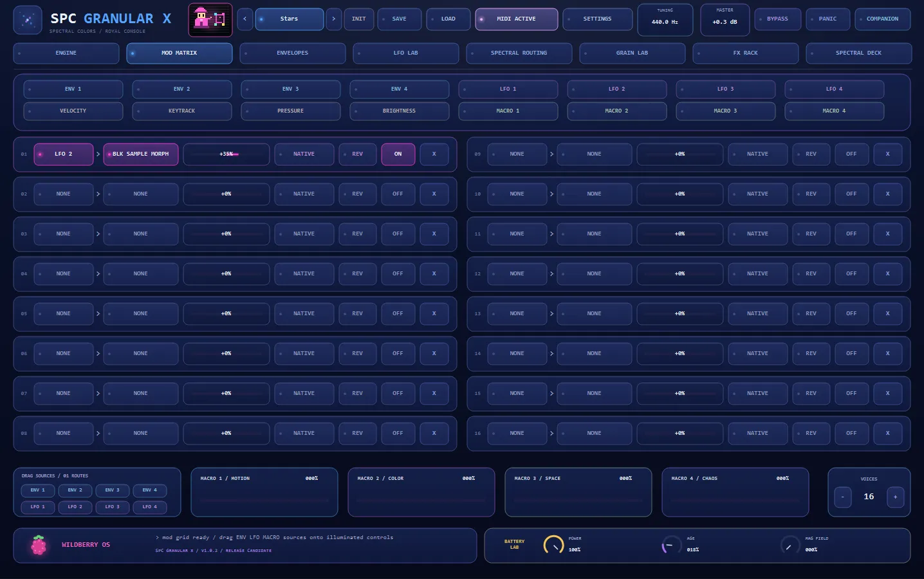
Task: Adjust slot 01 amount slider at +35%
Action: coord(226,154)
